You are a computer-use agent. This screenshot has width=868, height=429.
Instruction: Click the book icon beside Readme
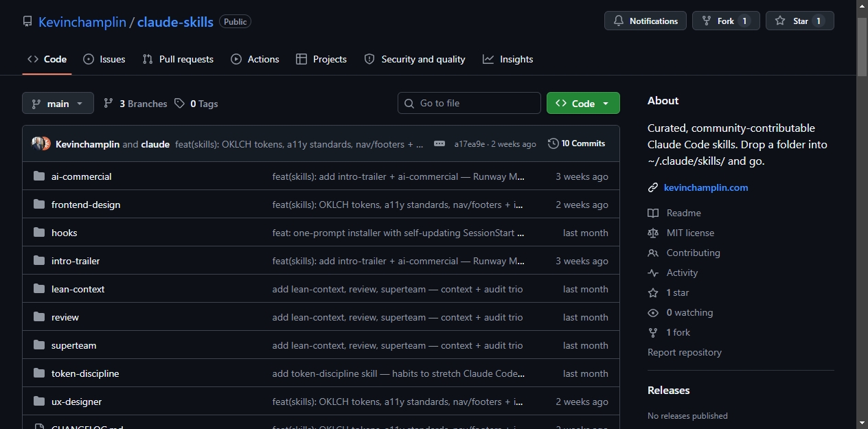click(x=653, y=213)
